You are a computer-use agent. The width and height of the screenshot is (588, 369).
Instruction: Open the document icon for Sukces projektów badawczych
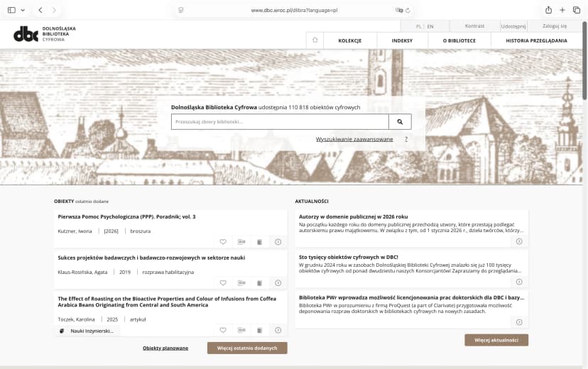point(259,283)
